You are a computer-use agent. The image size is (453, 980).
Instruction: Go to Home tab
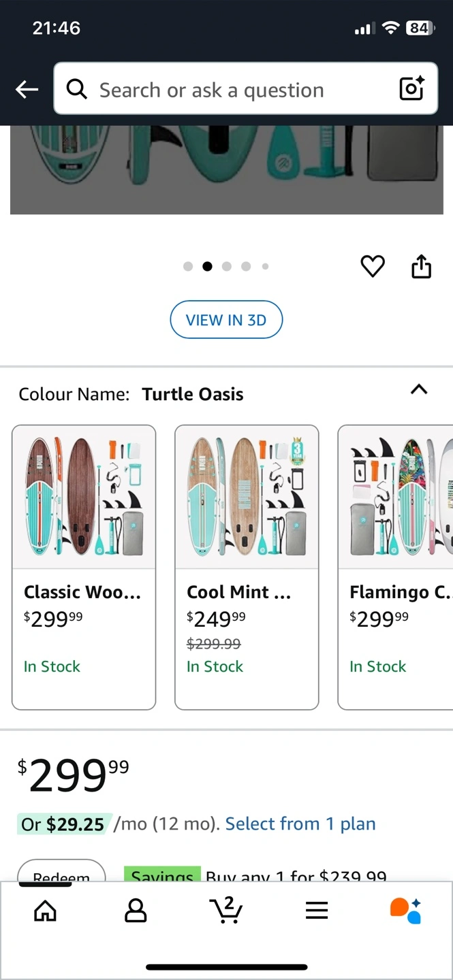tap(45, 910)
